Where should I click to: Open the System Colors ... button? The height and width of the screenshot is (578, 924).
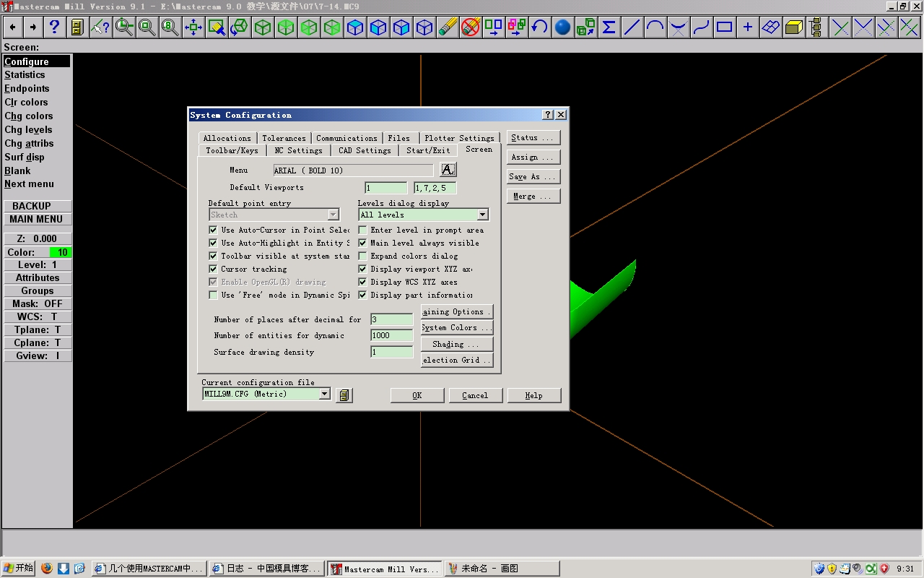click(457, 327)
